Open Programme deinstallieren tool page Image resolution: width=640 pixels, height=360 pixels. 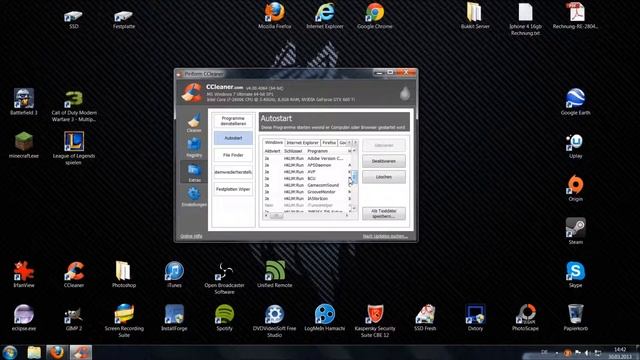pos(233,121)
